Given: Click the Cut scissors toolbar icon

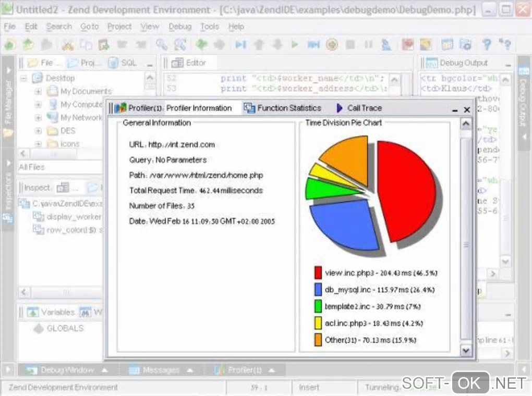Looking at the screenshot, I should tap(67, 44).
